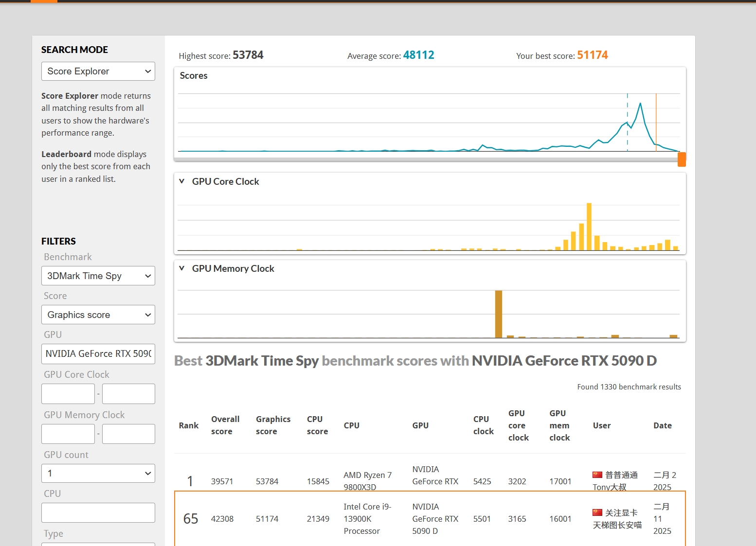Click the GPU name filter field
The image size is (756, 546).
pos(98,353)
